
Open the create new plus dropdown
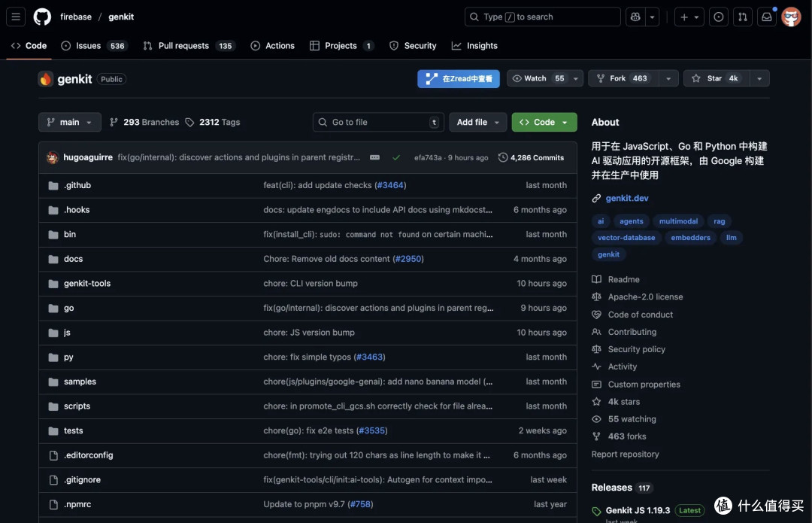pos(689,17)
